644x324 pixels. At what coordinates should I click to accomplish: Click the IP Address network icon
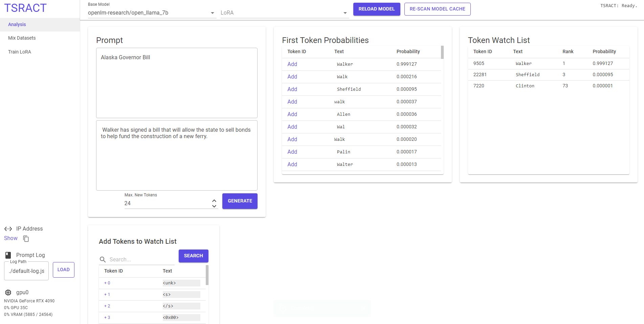8,229
